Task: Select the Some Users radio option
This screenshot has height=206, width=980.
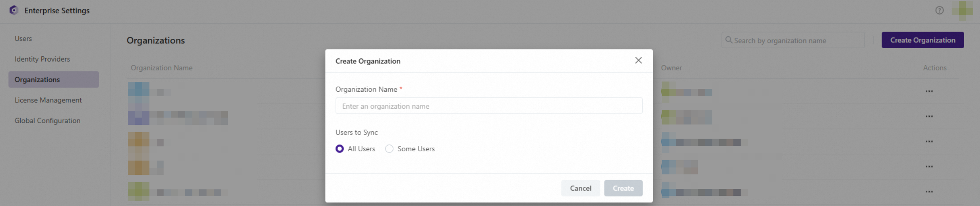Action: (x=389, y=149)
